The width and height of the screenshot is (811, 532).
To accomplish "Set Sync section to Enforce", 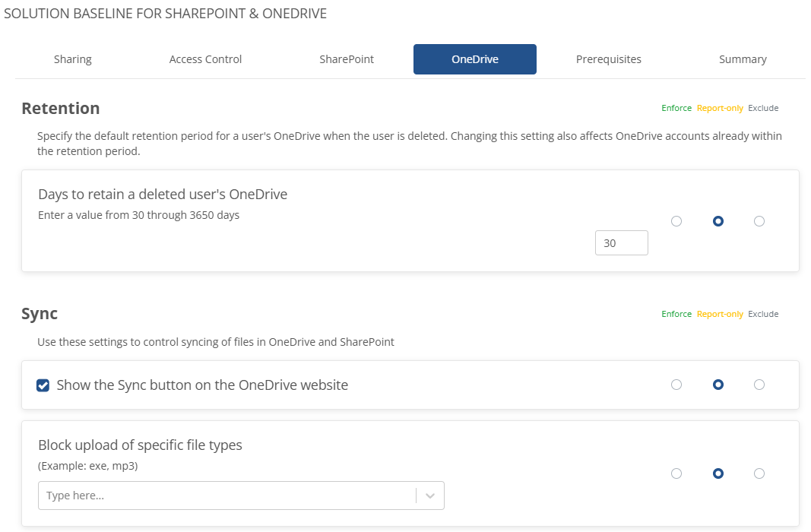I will [676, 314].
